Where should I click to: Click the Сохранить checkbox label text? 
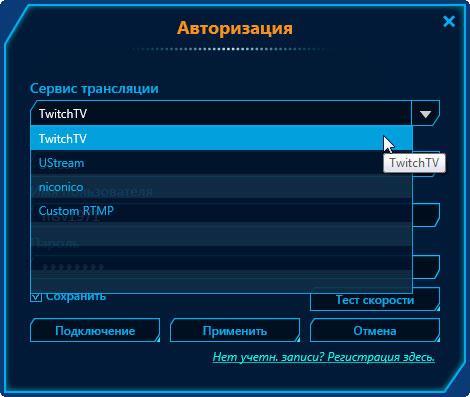(76, 297)
